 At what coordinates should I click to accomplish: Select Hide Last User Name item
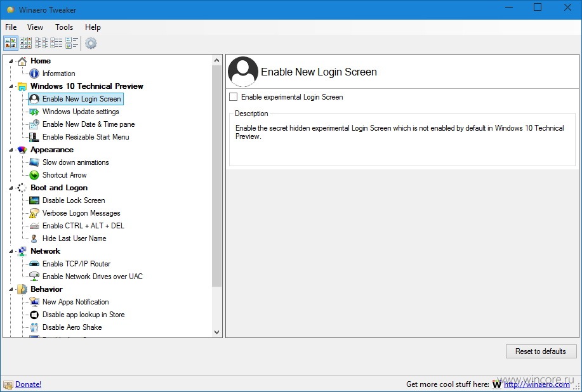74,238
